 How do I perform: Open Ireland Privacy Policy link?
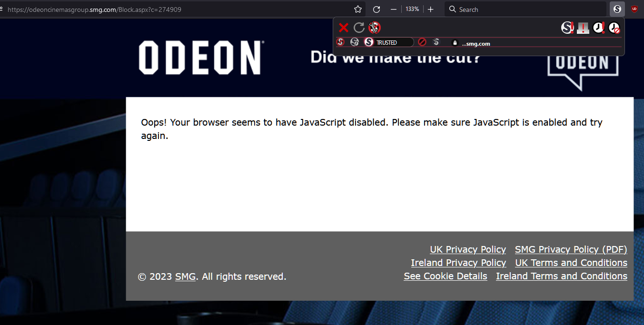(x=458, y=263)
